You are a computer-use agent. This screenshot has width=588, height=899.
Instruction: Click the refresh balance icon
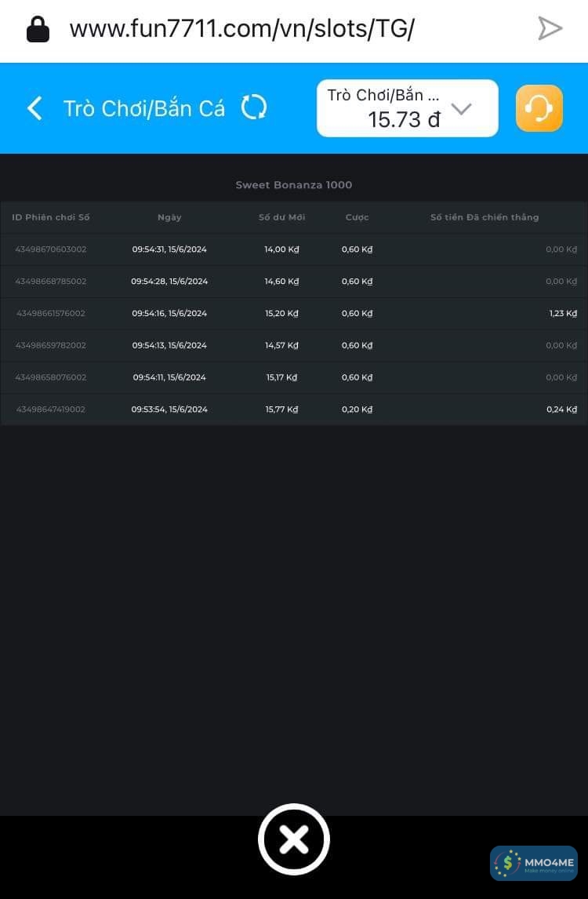[253, 107]
